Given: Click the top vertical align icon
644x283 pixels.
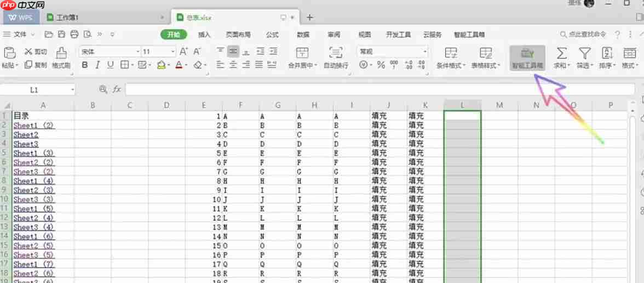Looking at the screenshot, I should 221,51.
